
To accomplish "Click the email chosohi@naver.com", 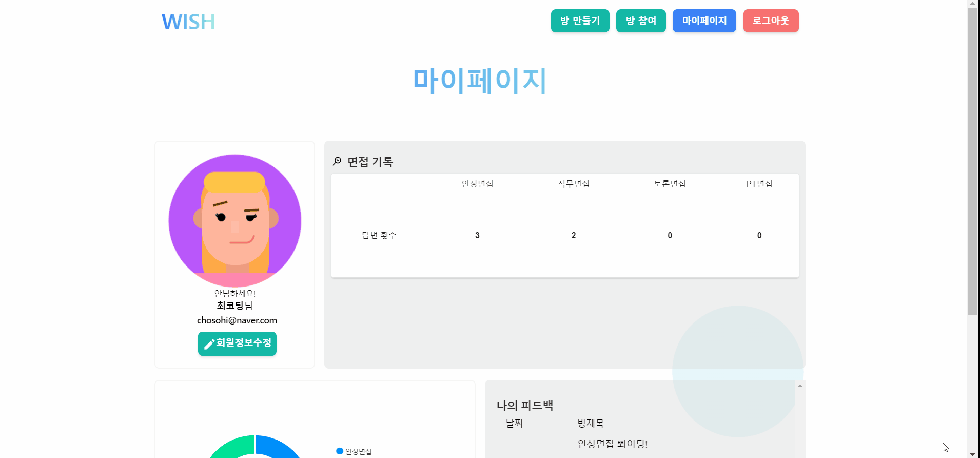I will pyautogui.click(x=237, y=320).
